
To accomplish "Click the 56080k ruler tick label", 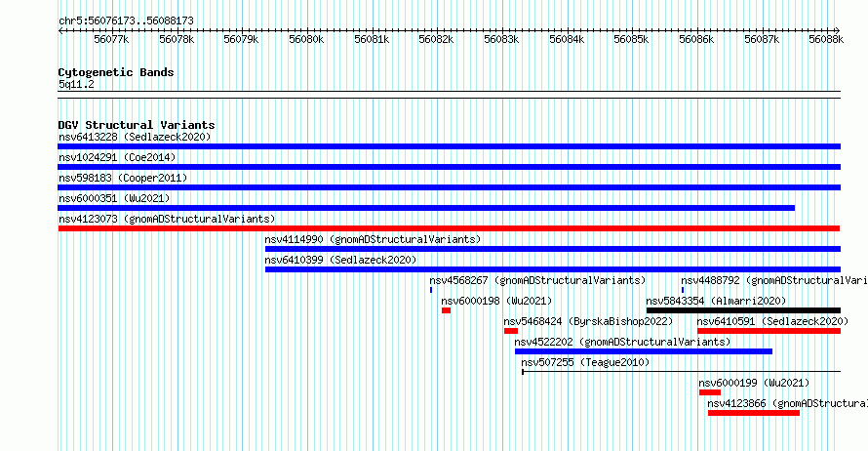I will coord(306,39).
